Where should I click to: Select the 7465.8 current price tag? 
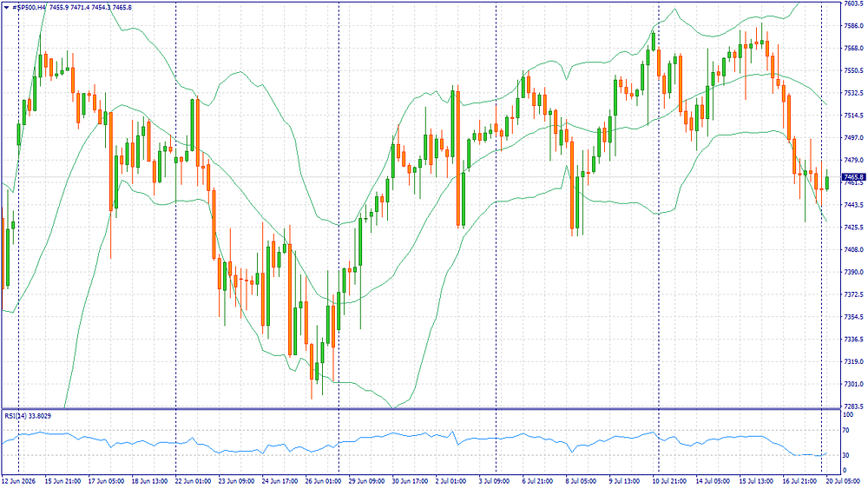(853, 177)
